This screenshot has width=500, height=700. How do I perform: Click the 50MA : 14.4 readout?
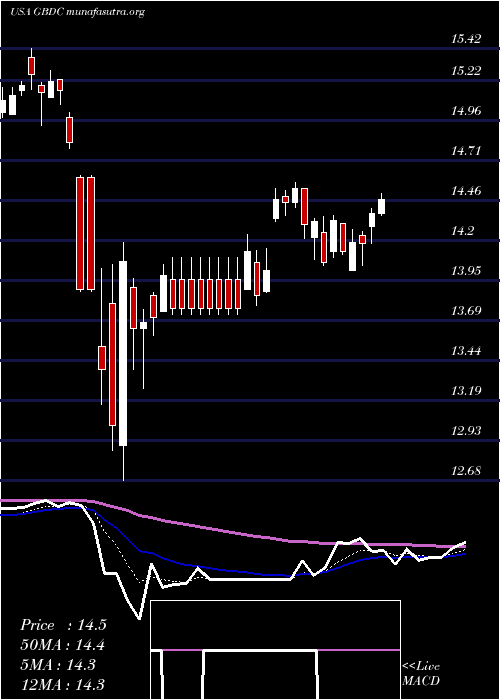coord(63,645)
